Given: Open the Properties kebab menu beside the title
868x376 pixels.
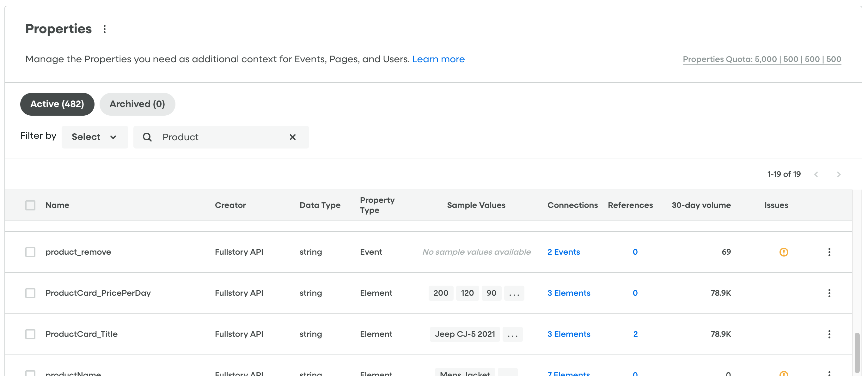Looking at the screenshot, I should (x=104, y=29).
